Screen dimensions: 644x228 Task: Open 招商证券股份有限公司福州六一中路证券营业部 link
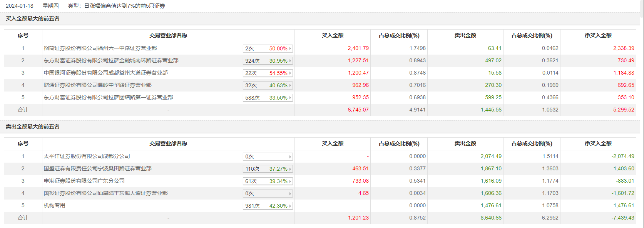coord(100,48)
